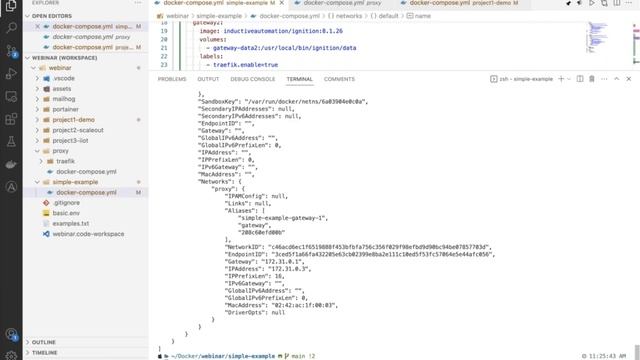
Task: Switch to the Debug Console tab
Action: (253, 79)
